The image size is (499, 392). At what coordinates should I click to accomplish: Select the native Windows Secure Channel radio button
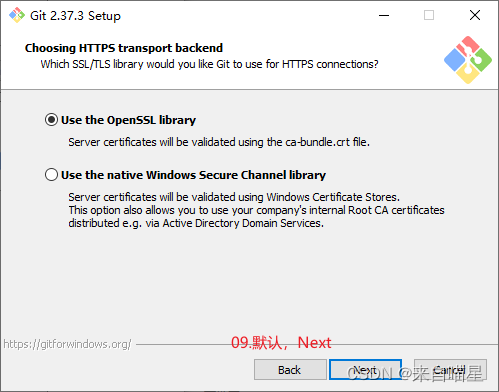pyautogui.click(x=51, y=175)
